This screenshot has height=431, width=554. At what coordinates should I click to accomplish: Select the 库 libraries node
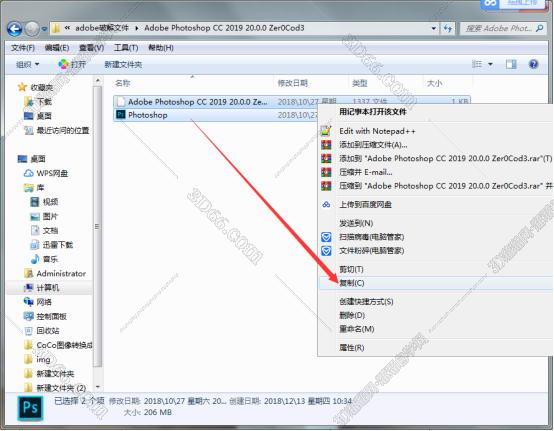pos(35,188)
